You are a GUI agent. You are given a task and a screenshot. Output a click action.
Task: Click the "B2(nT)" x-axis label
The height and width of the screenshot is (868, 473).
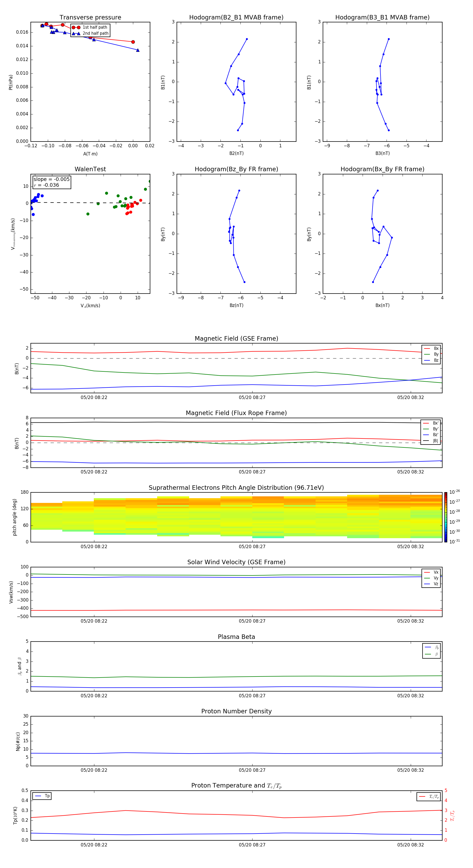[236, 154]
